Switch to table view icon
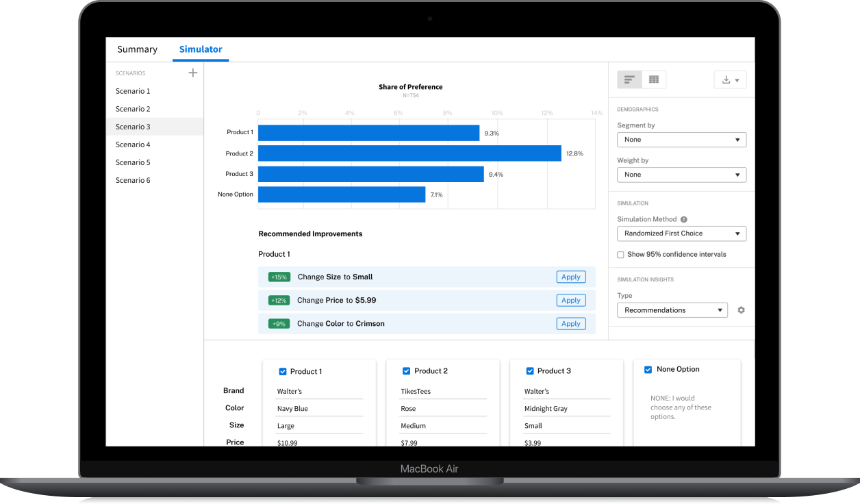Viewport: 860px width, 504px height. click(654, 79)
